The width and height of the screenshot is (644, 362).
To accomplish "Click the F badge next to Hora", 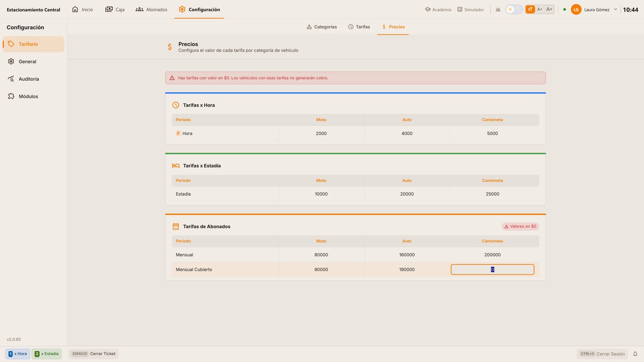I will [x=178, y=134].
